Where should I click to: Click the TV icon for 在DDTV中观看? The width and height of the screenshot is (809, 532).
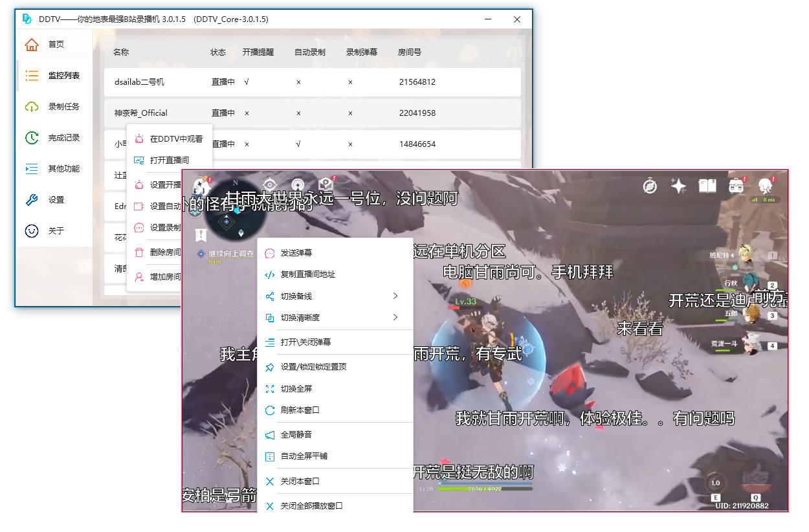(139, 139)
